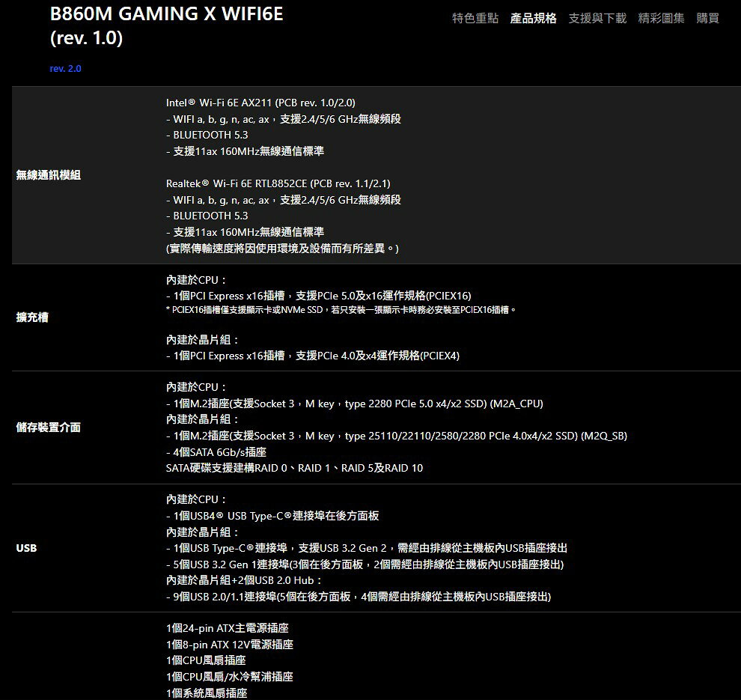Click the SATA RAID 0/1/5/10 support line

tap(294, 468)
